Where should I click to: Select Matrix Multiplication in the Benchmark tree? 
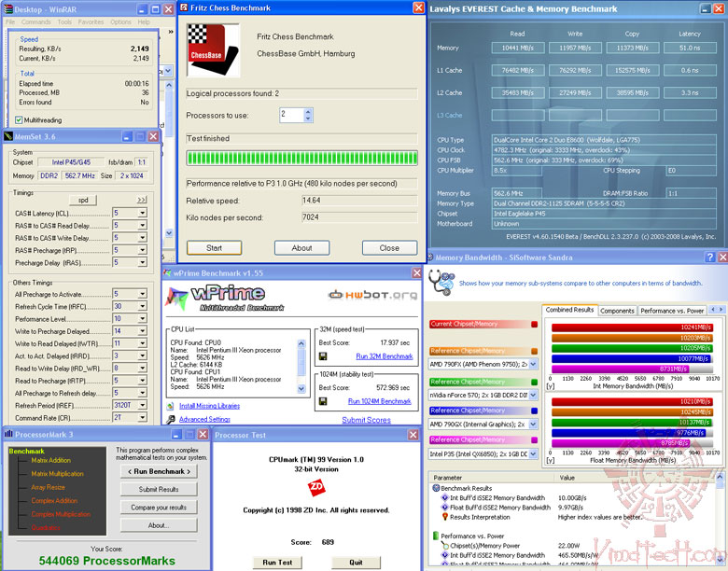(x=58, y=474)
